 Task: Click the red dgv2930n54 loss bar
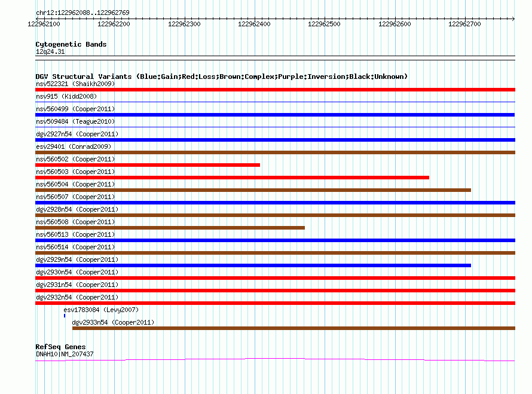tap(275, 278)
